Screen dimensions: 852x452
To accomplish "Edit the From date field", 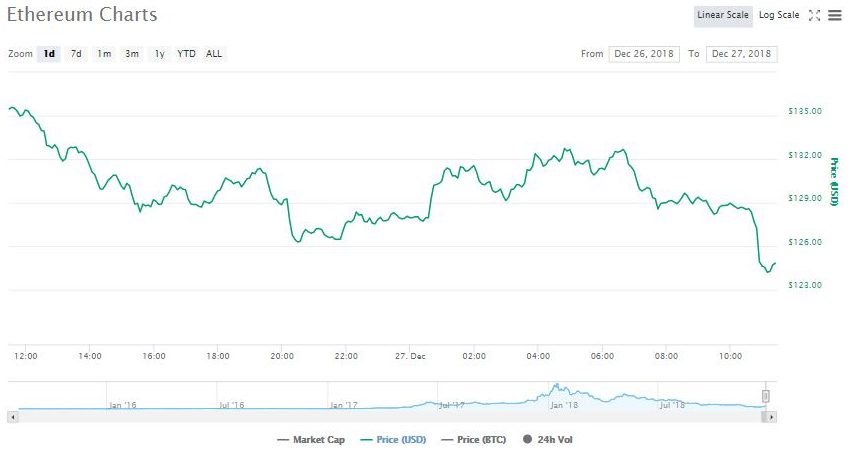I will point(644,54).
